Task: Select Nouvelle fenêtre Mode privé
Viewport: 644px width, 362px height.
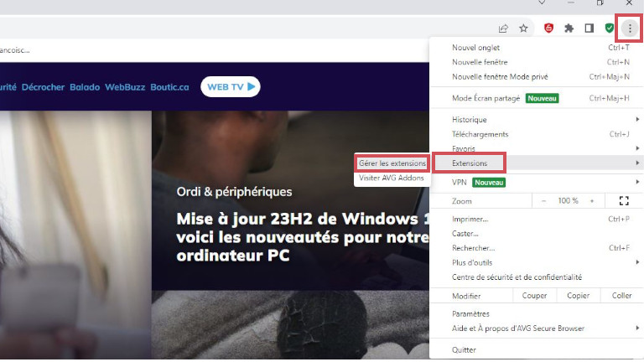Action: click(500, 76)
